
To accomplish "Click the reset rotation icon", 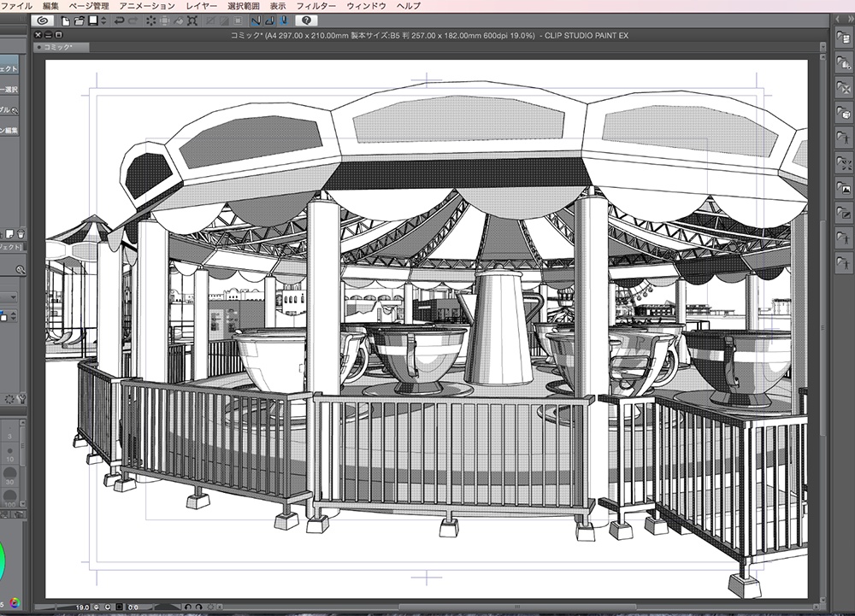I will click(x=210, y=607).
